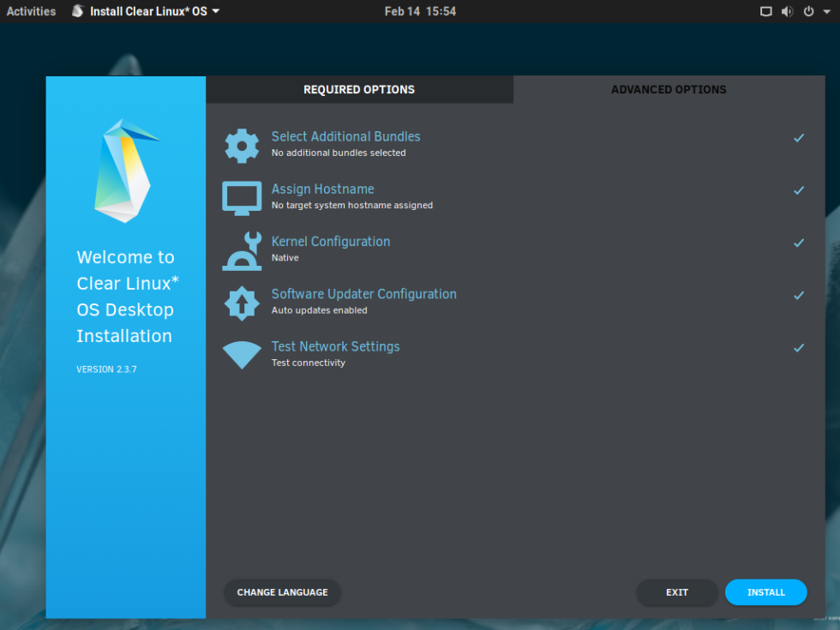Open the clock showing Feb 14 15:54
The image size is (840, 630).
coord(420,11)
